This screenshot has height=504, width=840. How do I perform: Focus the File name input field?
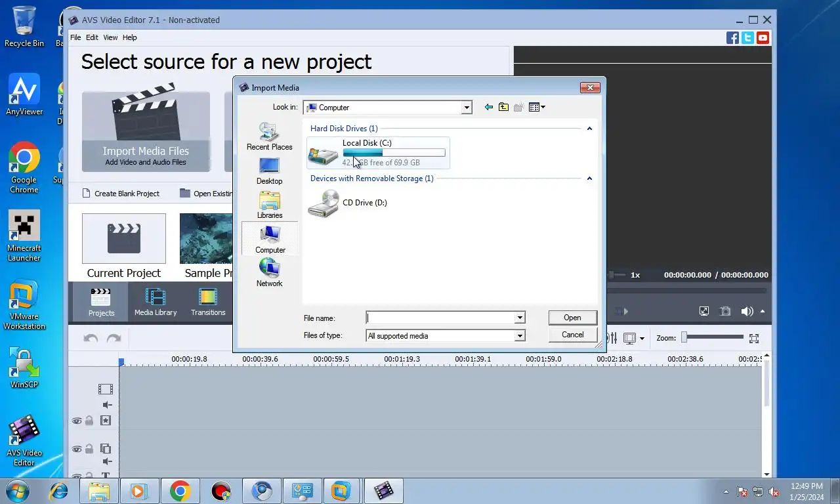(440, 318)
